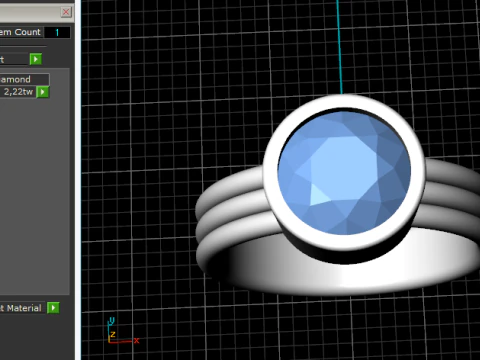Click green arrow below Gem Count
Viewport: 480px width, 360px height.
[36, 59]
